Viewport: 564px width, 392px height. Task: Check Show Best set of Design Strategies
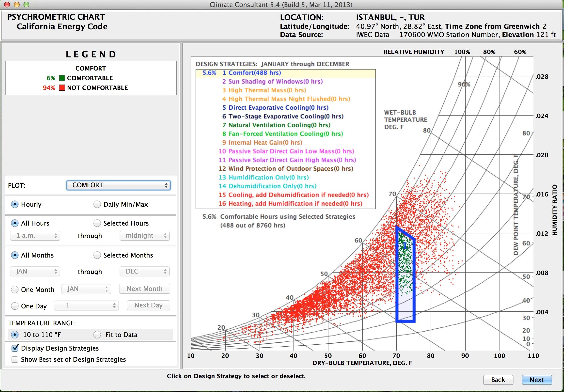tap(15, 359)
